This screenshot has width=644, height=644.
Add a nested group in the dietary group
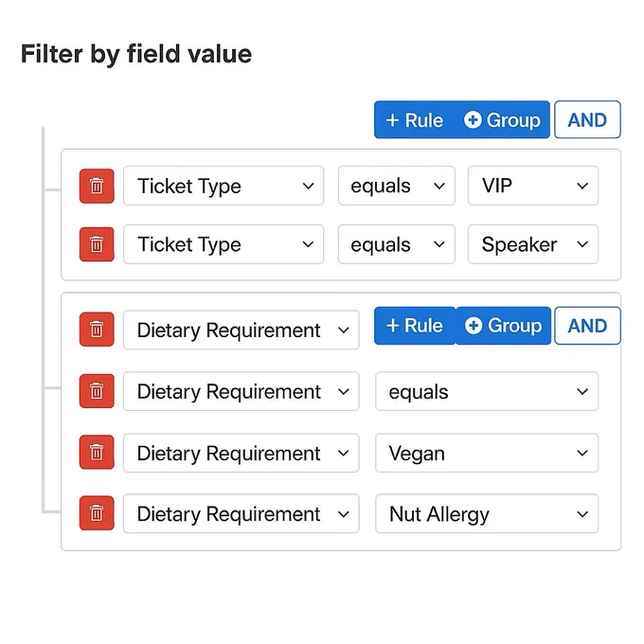pyautogui.click(x=503, y=326)
